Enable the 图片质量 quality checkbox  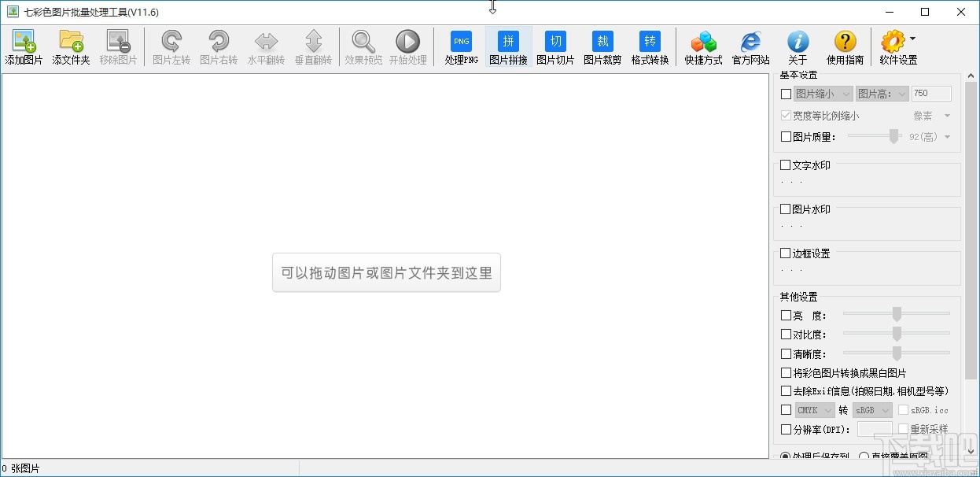(x=784, y=136)
